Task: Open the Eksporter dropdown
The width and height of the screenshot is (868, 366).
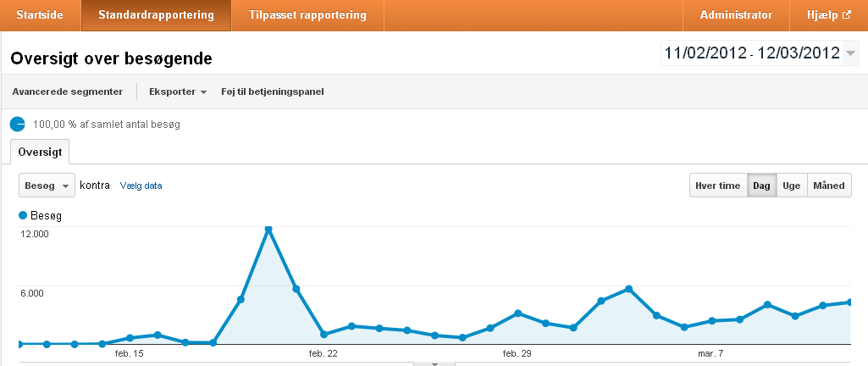Action: tap(178, 91)
